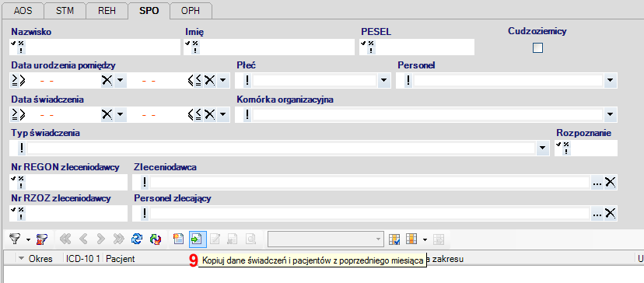Clear Data urodzenia start date X
Viewport: 644px width, 283px height.
coord(107,81)
